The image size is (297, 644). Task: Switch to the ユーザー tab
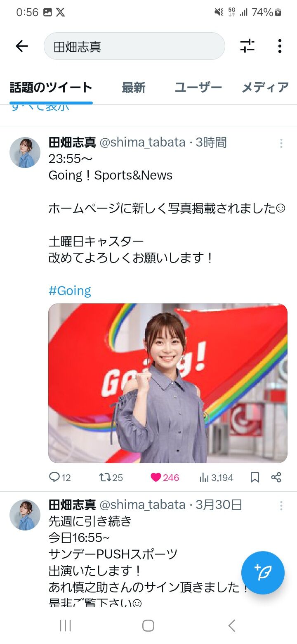click(198, 88)
